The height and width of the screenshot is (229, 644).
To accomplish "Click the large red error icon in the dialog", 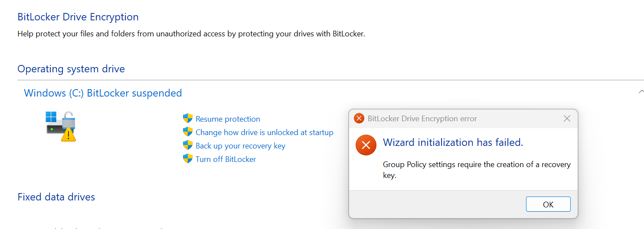I will click(x=366, y=145).
